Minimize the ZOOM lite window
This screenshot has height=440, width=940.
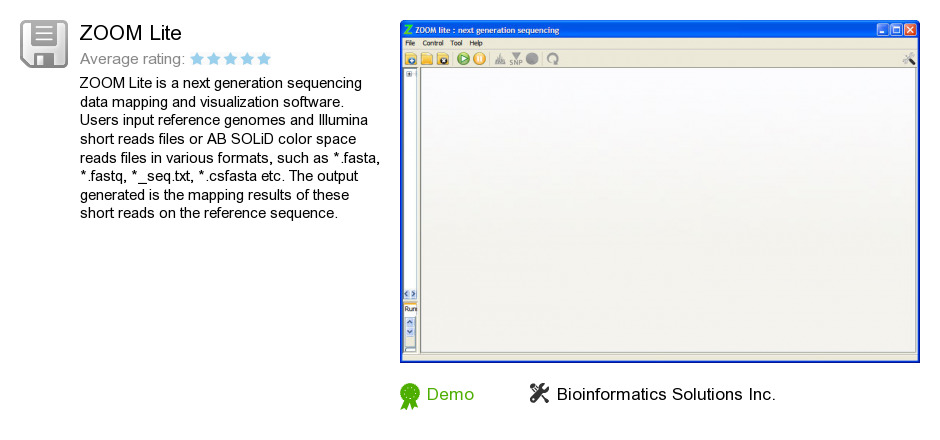coord(882,30)
